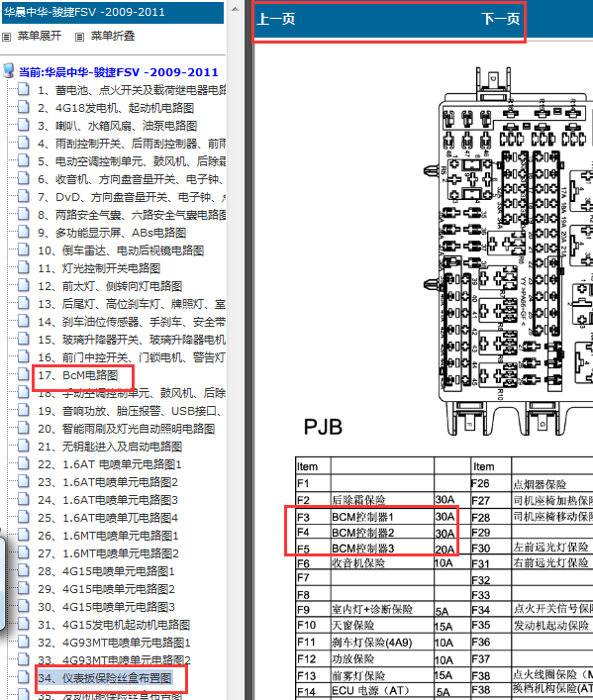Image resolution: width=593 pixels, height=700 pixels.
Task: Open 15、玻璃升降器开关 entry
Action: pyautogui.click(x=132, y=341)
